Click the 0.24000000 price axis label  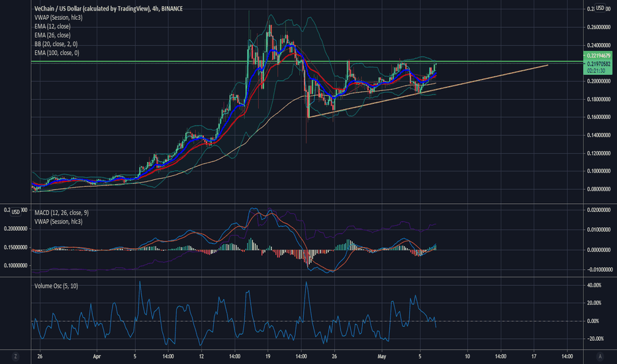point(598,45)
